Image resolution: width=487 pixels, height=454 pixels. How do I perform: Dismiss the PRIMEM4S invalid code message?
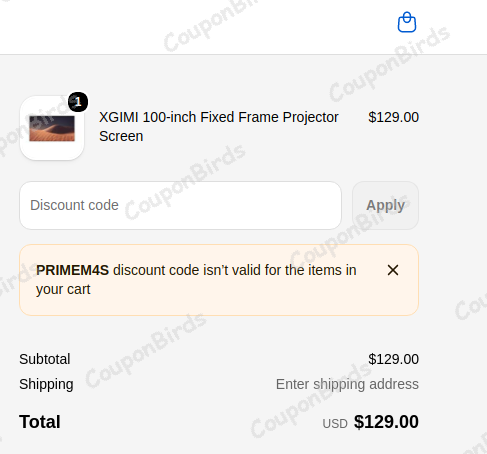coord(393,270)
